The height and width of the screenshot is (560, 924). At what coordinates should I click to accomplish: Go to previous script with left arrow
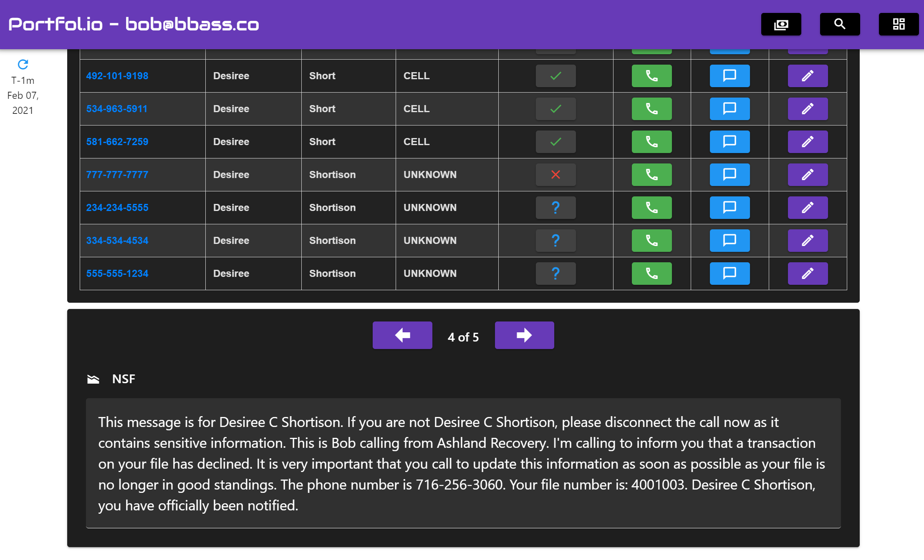tap(402, 335)
